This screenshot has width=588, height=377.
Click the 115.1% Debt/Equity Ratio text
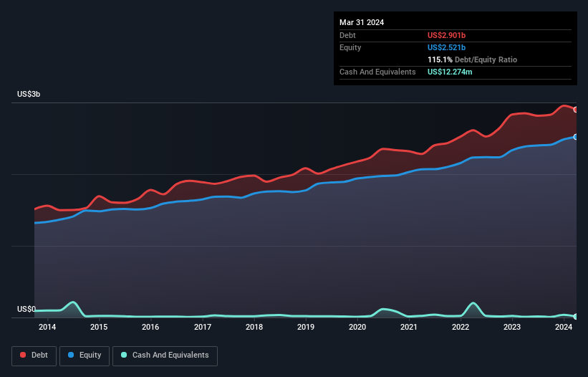[x=472, y=59]
